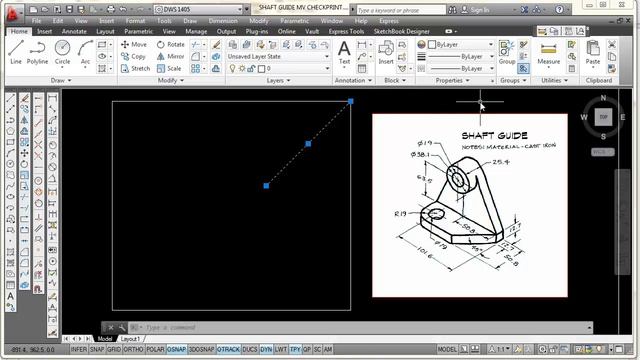The width and height of the screenshot is (640, 360).
Task: Select the Polyline tool
Action: [37, 53]
